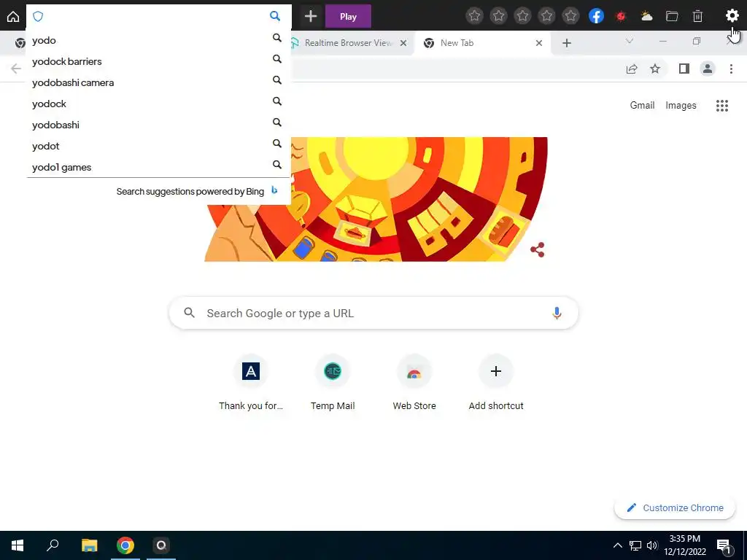Open the 'Thank you for...' shortcut
This screenshot has height=560, width=747.
(x=251, y=383)
